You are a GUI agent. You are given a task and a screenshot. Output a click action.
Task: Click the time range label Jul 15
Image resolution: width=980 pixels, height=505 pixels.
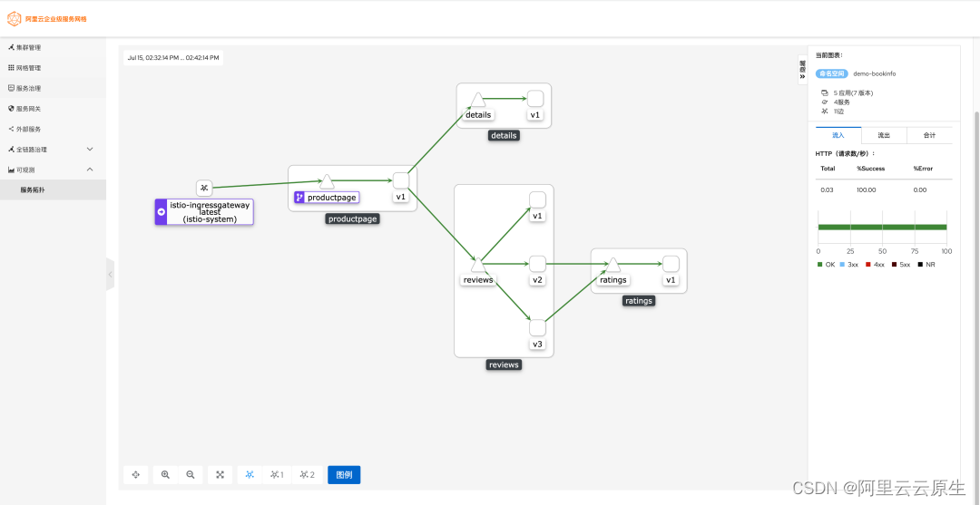(173, 58)
